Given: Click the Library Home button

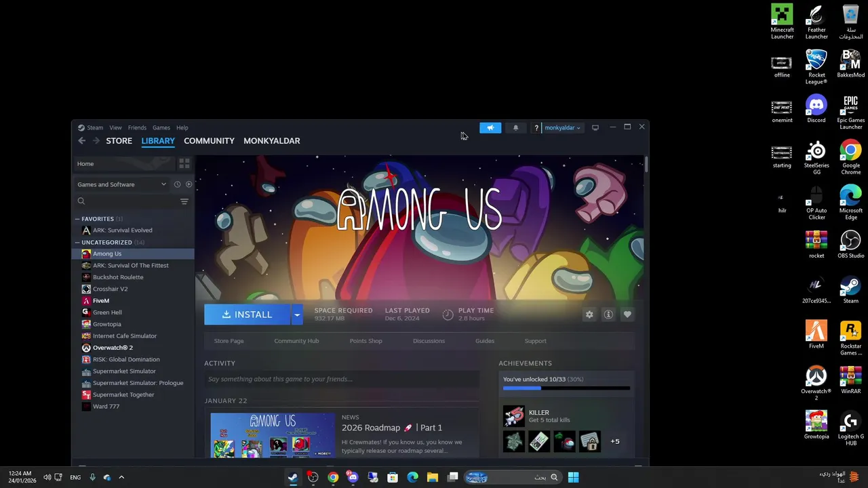Looking at the screenshot, I should point(124,163).
